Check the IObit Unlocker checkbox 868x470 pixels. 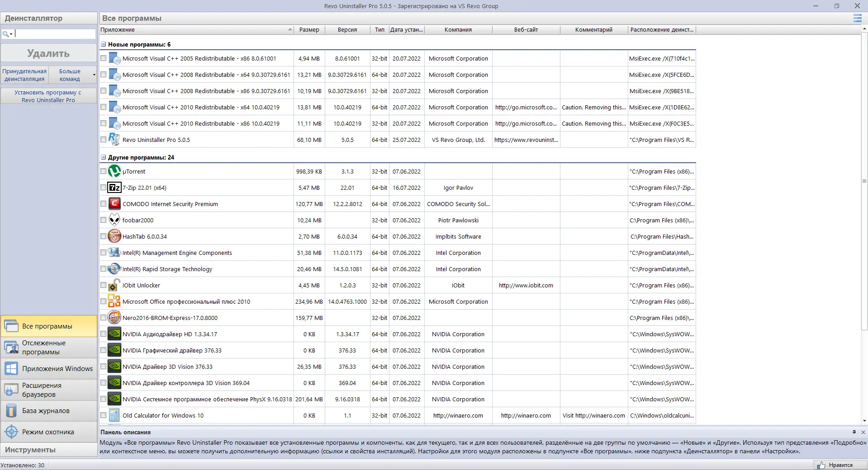coord(104,285)
